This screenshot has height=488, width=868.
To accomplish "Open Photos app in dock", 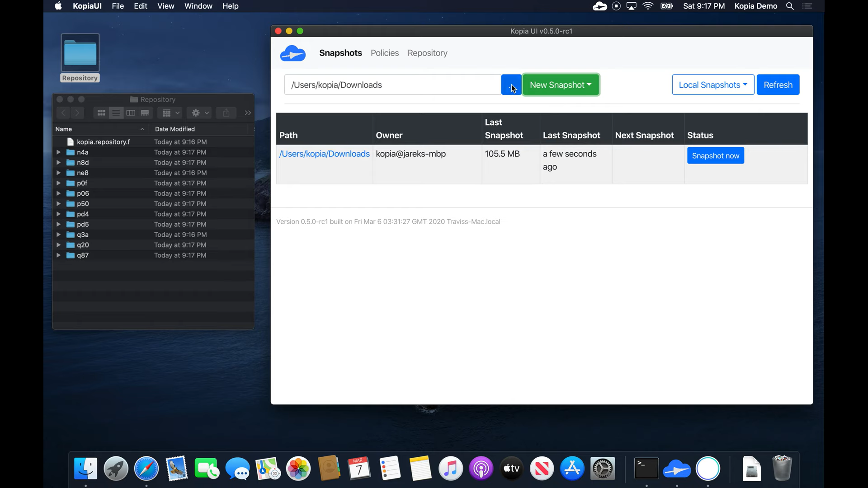I will [298, 469].
